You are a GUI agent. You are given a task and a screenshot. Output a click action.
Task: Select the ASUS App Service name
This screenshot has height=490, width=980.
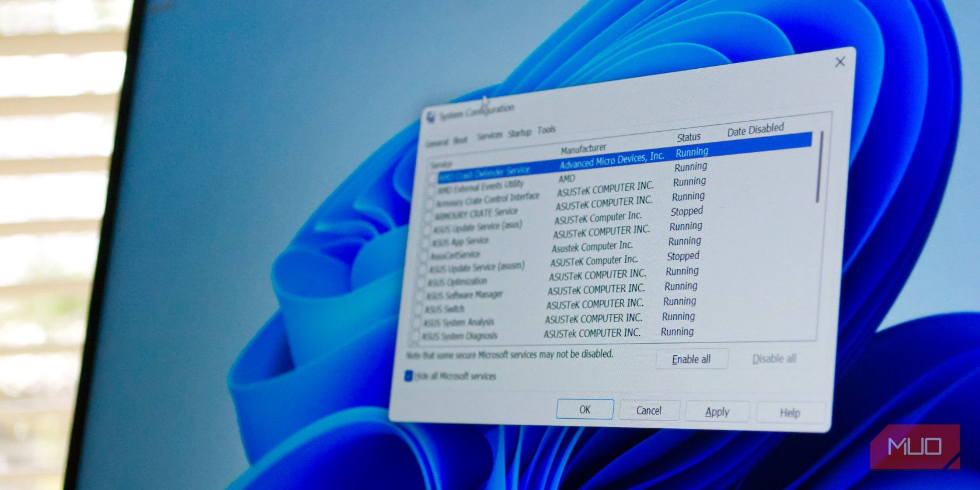(460, 242)
